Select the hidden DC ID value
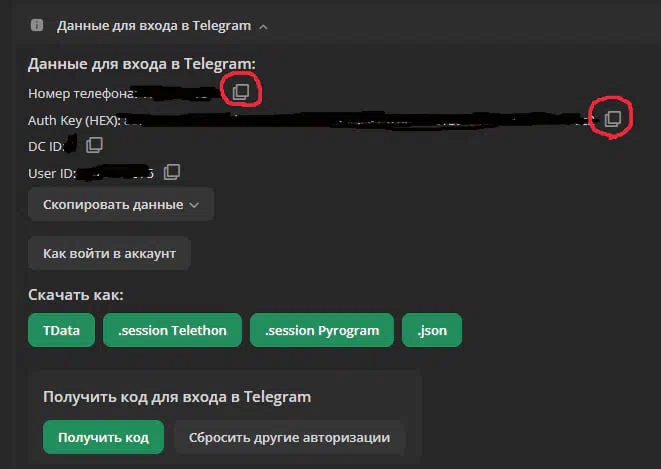The image size is (661, 469). click(71, 145)
